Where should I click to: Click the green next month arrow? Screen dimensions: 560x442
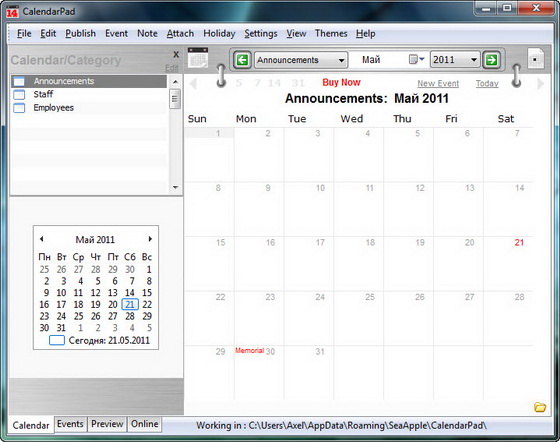click(491, 60)
